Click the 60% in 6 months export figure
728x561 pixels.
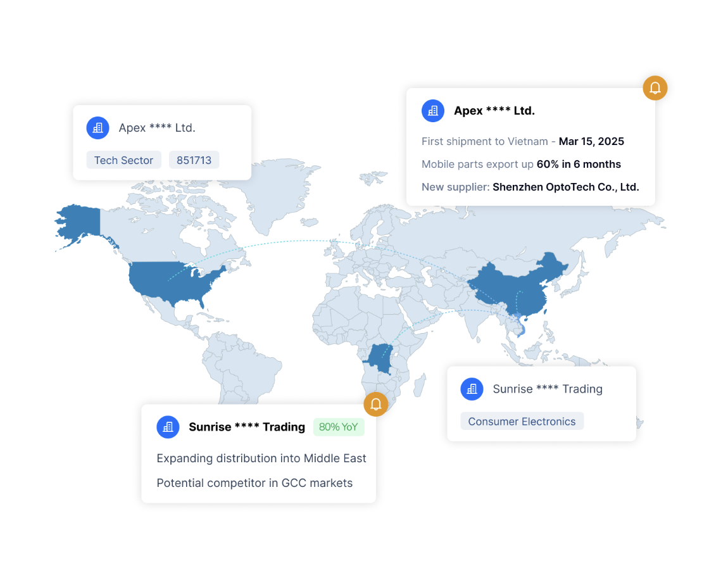[579, 164]
